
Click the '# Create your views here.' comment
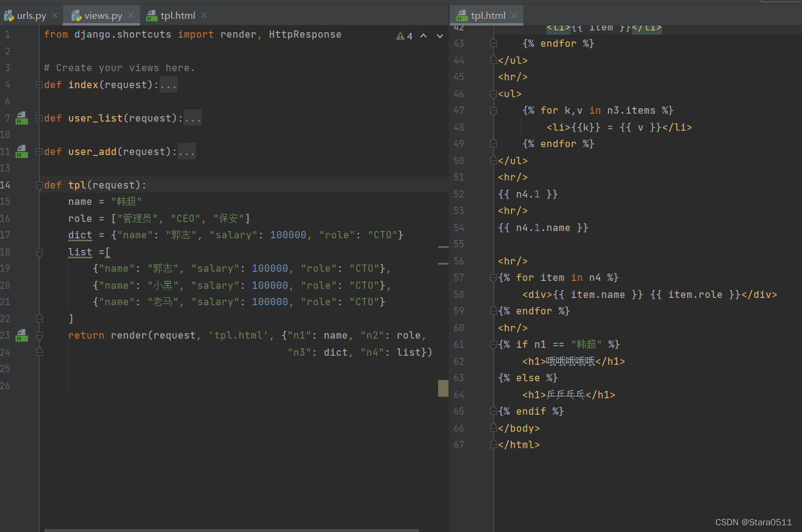(119, 68)
